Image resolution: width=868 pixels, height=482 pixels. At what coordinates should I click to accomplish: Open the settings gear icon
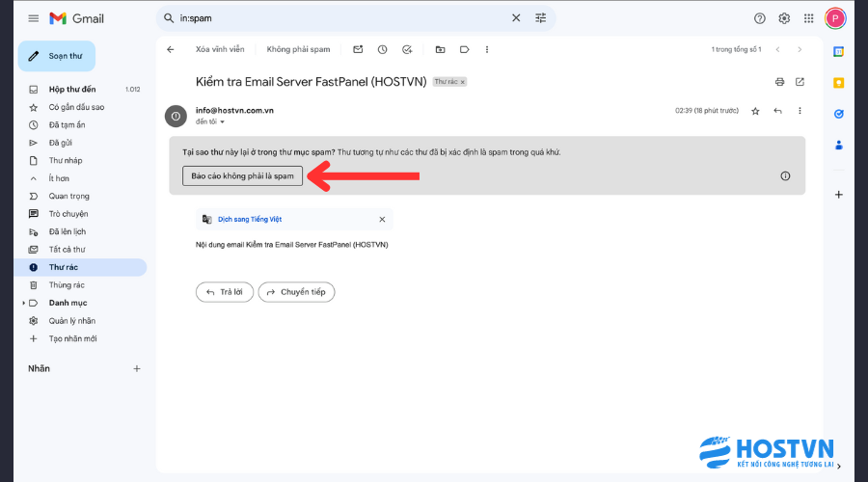(x=784, y=18)
